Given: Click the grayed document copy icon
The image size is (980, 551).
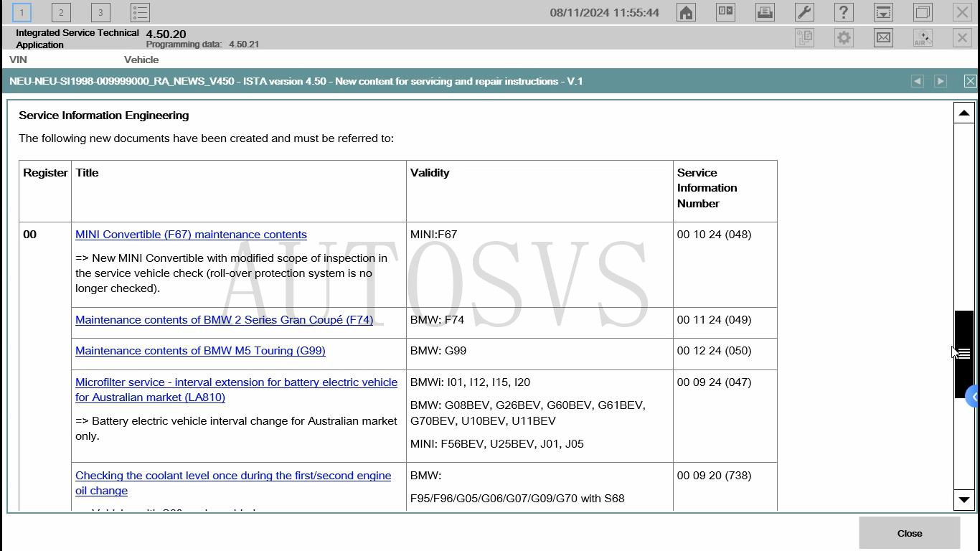Looking at the screenshot, I should coord(804,37).
